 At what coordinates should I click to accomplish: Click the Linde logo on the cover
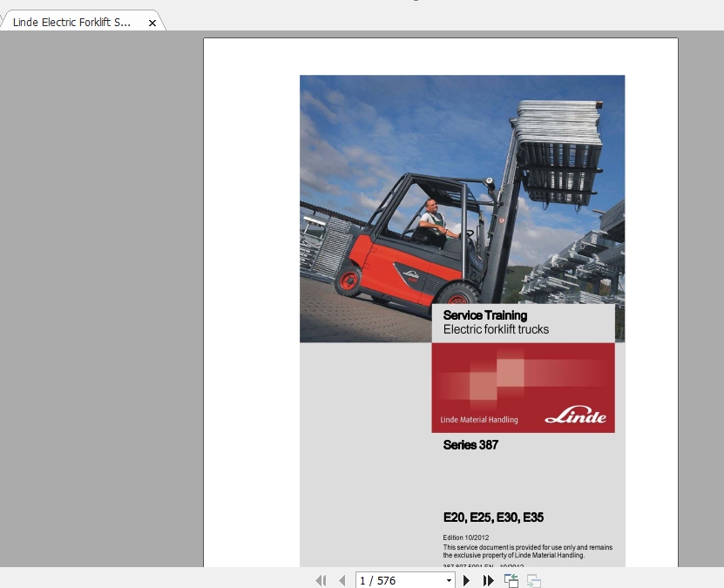click(x=575, y=417)
